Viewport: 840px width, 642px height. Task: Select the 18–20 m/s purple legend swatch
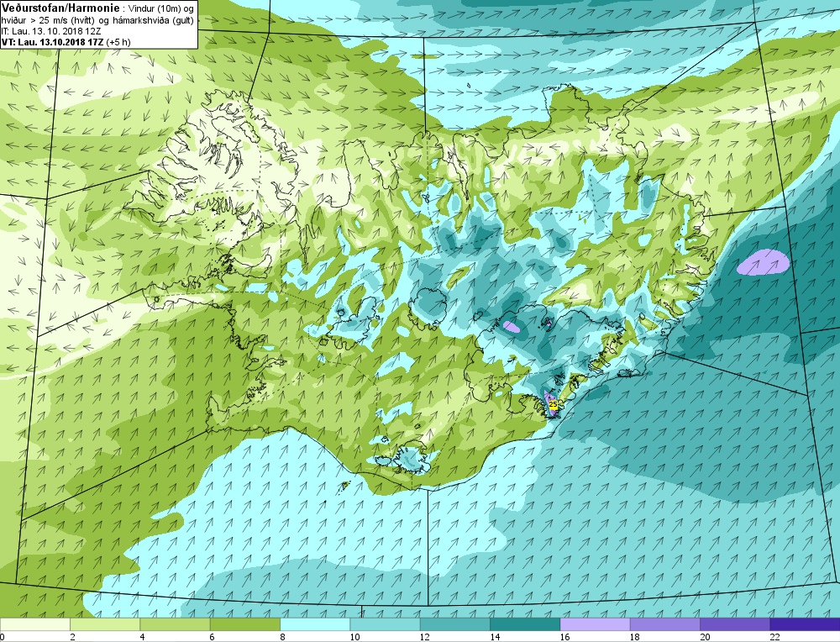tap(664, 624)
